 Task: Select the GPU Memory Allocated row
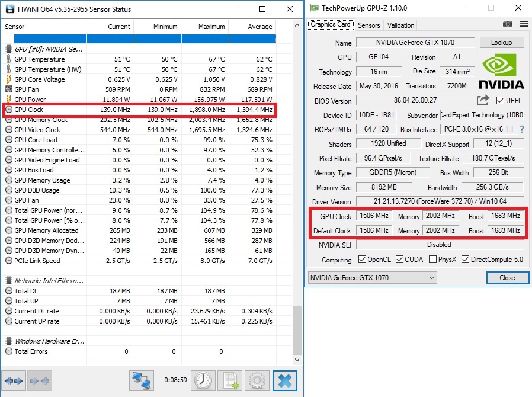point(139,230)
